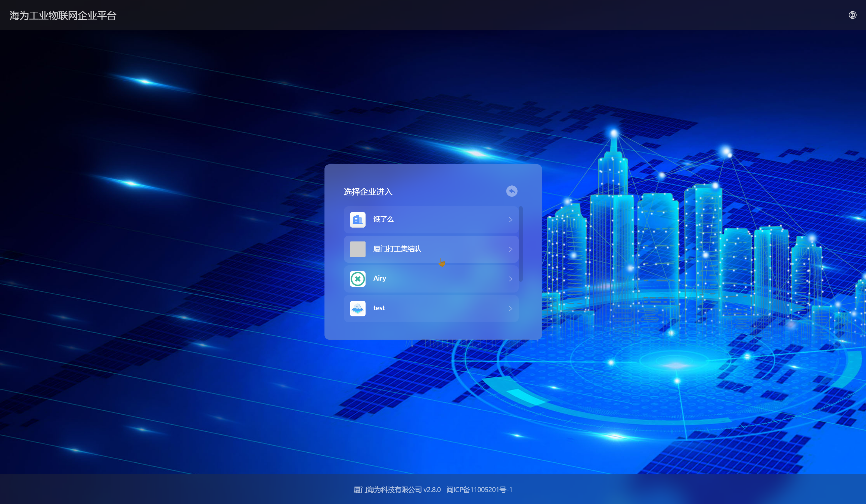Click the chevron arrow on 厦门打工集结队 row
This screenshot has height=504, width=866.
coord(510,249)
